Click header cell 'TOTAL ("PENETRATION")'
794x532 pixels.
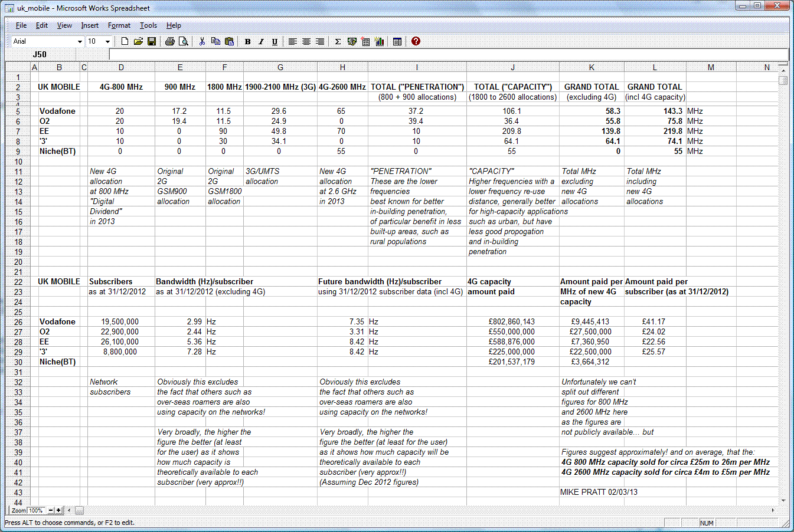pos(417,87)
